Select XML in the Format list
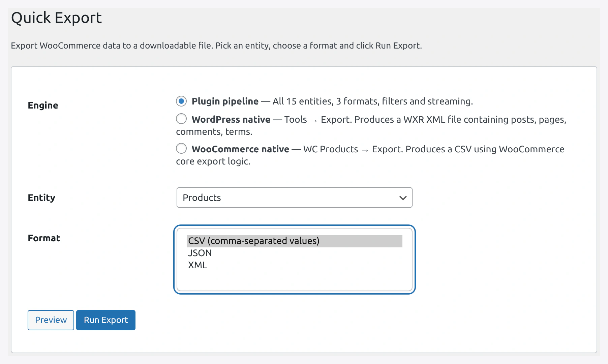The height and width of the screenshot is (364, 608). (x=294, y=265)
